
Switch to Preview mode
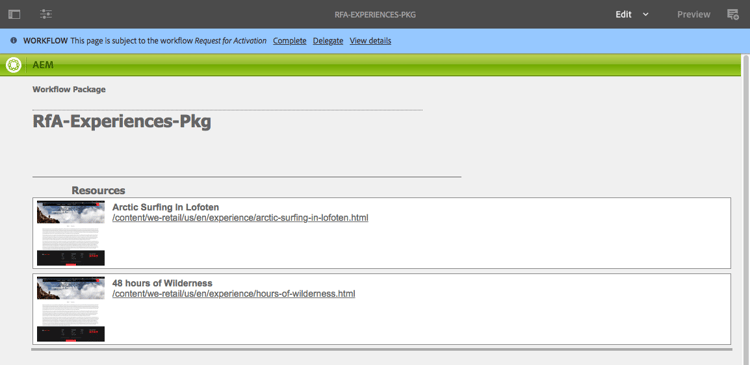(x=694, y=14)
